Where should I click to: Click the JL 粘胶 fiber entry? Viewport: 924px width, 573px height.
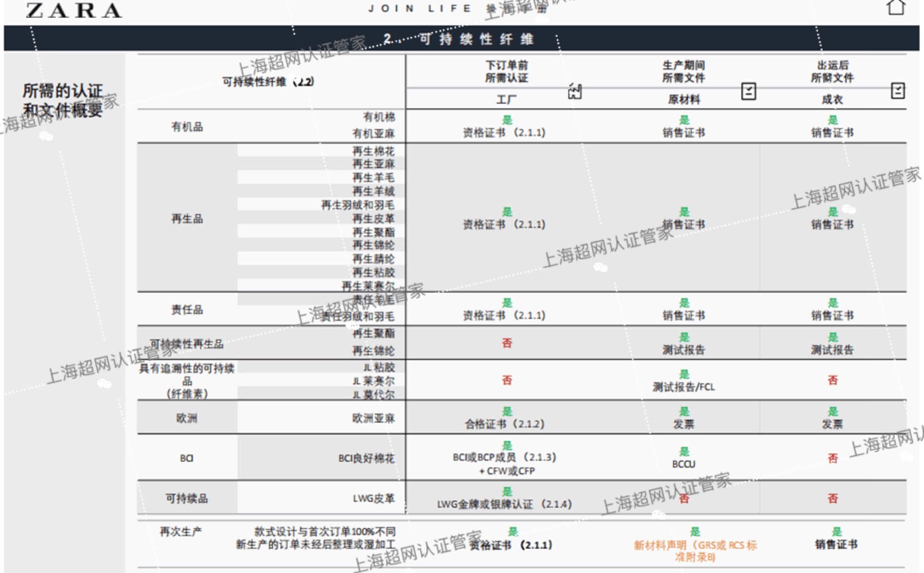(x=379, y=368)
